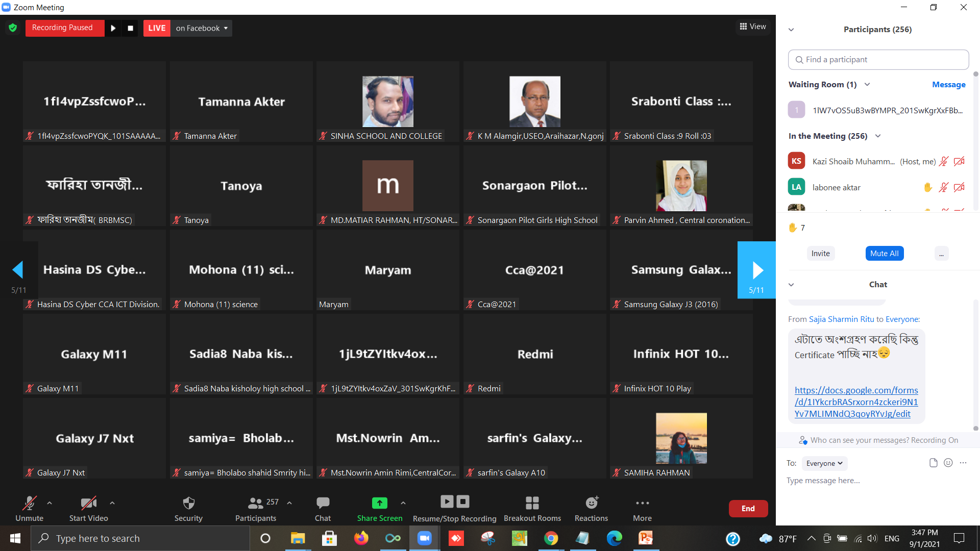Click the Invite button
Screen dimensions: 980x551
pos(821,254)
